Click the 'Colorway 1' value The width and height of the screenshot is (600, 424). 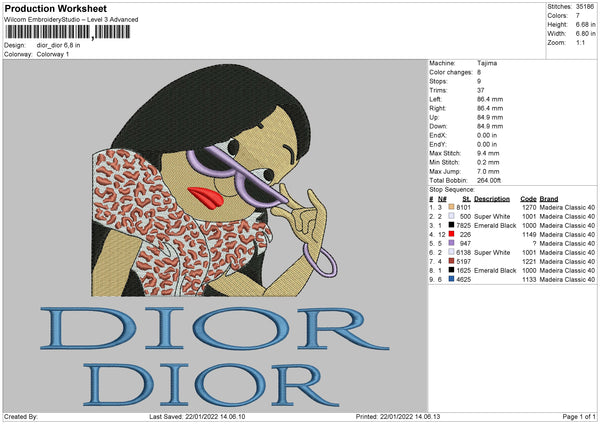[x=53, y=54]
